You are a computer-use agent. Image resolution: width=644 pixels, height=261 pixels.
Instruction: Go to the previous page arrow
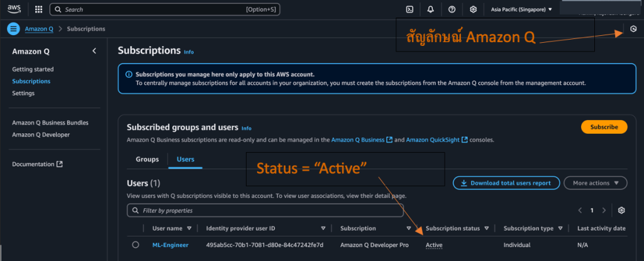(x=580, y=210)
